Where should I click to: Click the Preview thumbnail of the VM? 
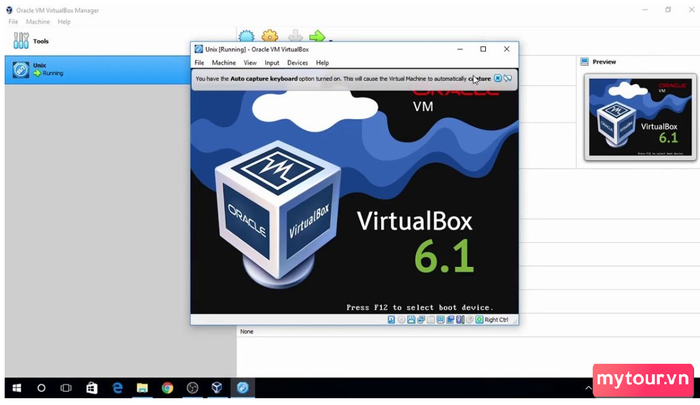click(640, 117)
